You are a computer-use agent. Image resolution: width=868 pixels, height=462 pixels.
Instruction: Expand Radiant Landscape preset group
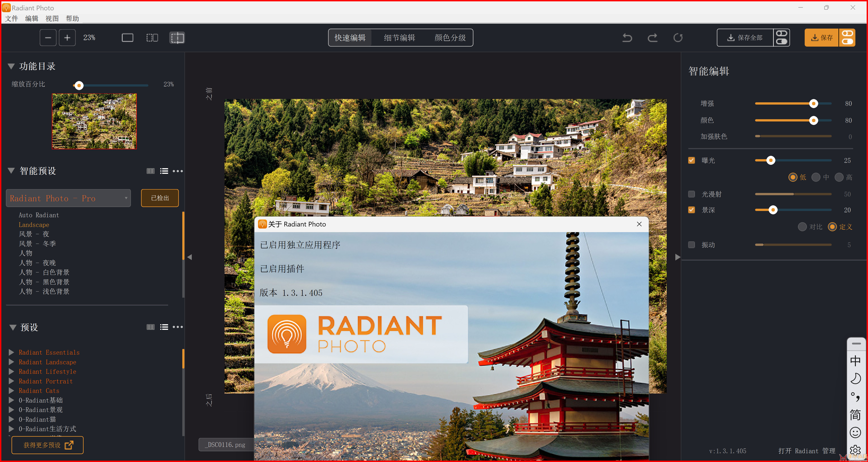[x=11, y=362]
